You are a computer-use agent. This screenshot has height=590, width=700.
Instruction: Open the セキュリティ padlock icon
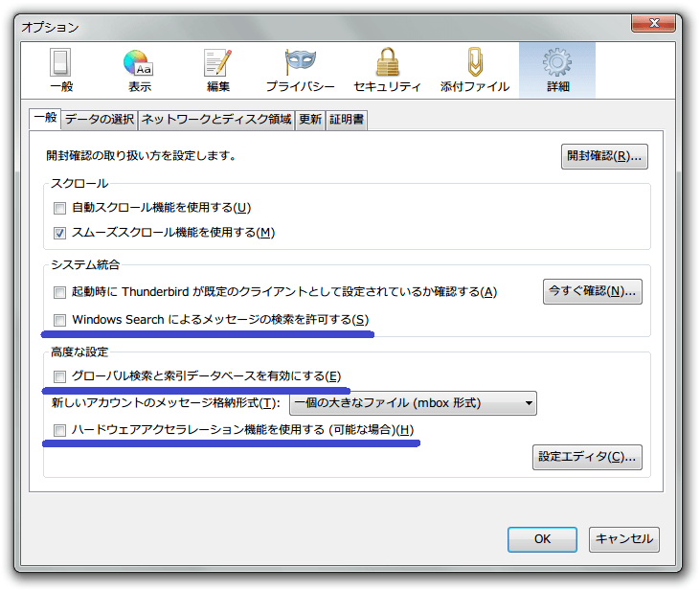[x=387, y=64]
